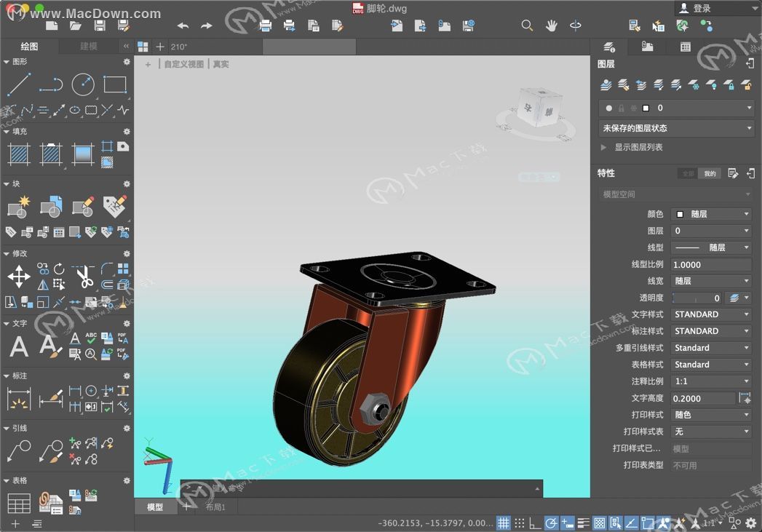The width and height of the screenshot is (762, 532).
Task: Click the layer 0 color swatch
Action: tap(646, 108)
